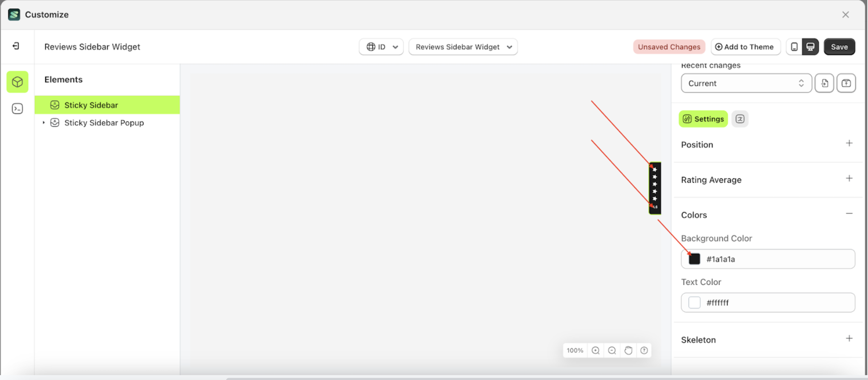This screenshot has width=868, height=380.
Task: Open the Reviews Sidebar Widget dropdown
Action: (x=463, y=47)
